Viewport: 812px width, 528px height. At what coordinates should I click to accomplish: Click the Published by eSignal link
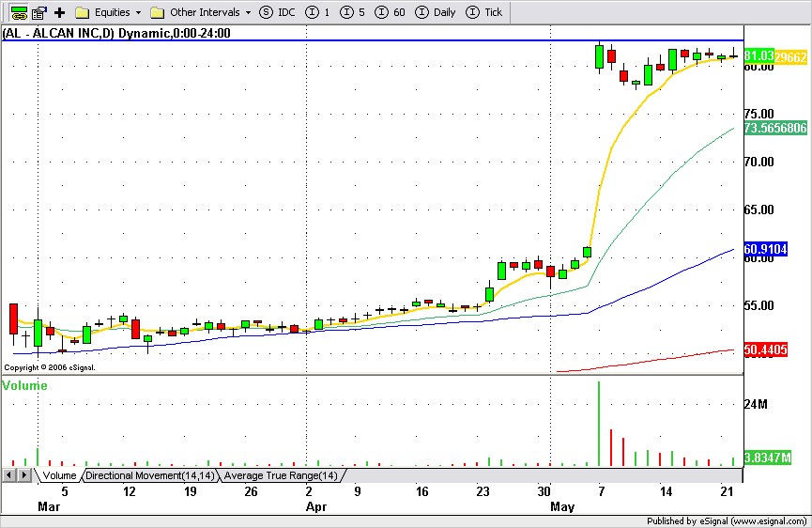click(726, 521)
